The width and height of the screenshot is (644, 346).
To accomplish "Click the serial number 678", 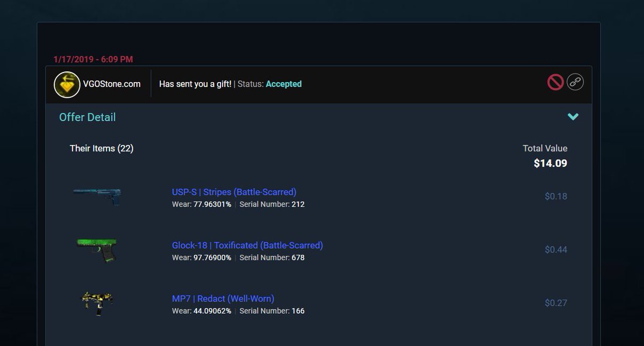I will pos(298,257).
